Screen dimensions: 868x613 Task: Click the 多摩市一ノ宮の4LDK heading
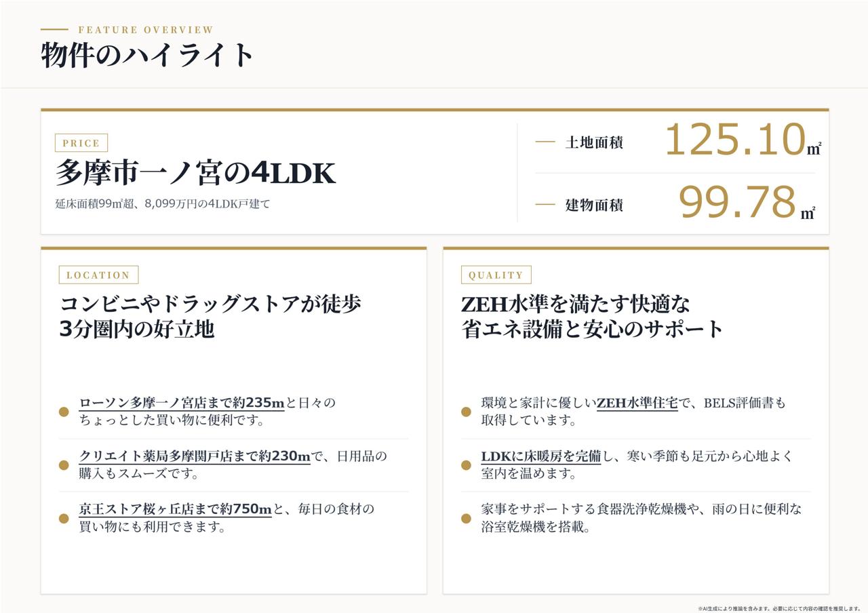[195, 173]
